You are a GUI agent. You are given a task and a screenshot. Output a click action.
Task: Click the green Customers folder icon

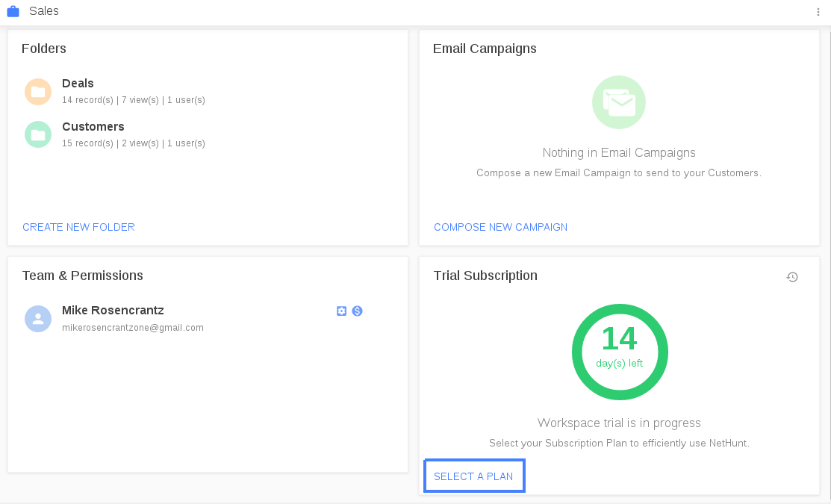pos(38,134)
